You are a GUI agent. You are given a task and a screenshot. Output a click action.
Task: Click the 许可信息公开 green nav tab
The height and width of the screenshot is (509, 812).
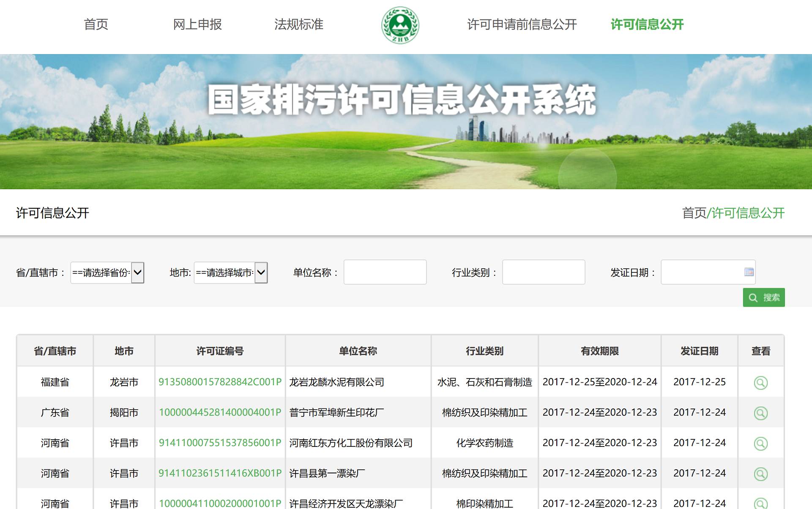coord(647,24)
